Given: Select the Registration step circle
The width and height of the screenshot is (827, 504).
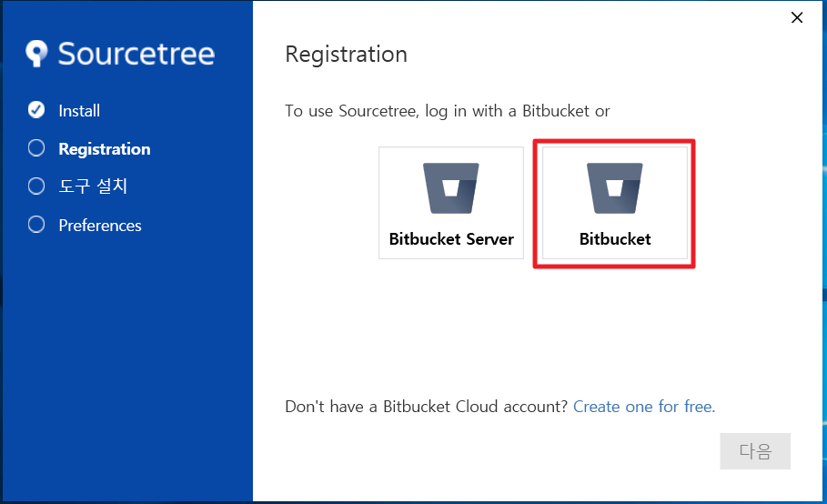Looking at the screenshot, I should tap(36, 148).
